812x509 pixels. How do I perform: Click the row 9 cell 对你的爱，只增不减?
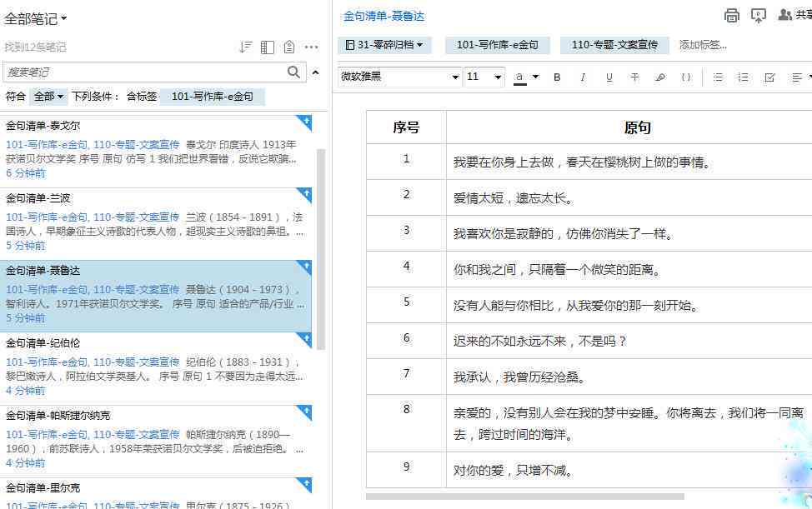coord(629,470)
